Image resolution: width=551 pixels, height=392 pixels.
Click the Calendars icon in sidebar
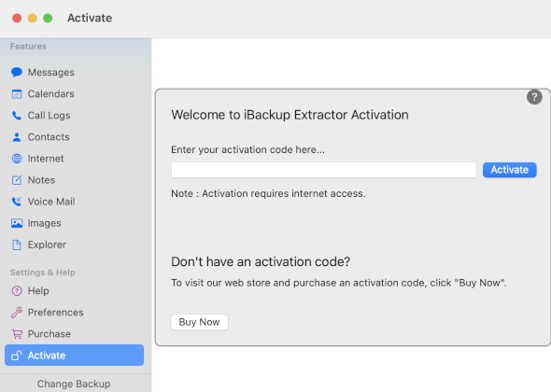17,94
